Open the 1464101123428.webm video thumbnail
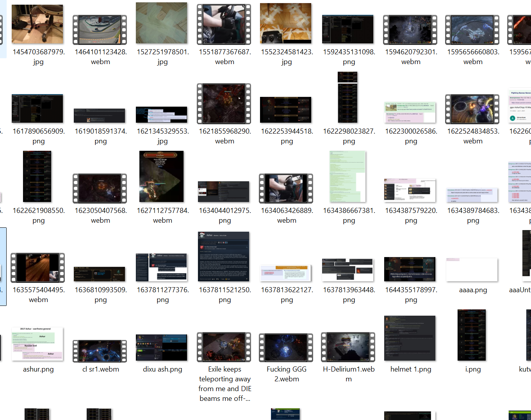Viewport: 531px width, 420px height. (100, 30)
